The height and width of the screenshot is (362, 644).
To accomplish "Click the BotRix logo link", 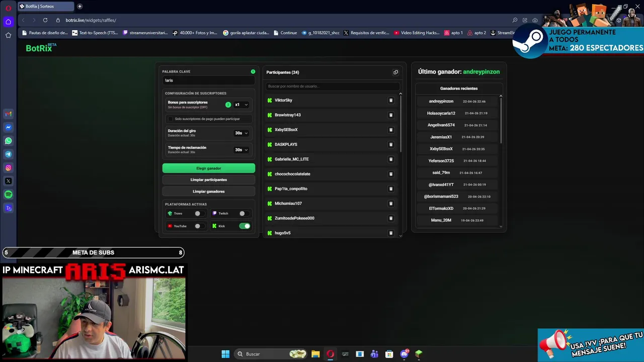I will pos(41,48).
